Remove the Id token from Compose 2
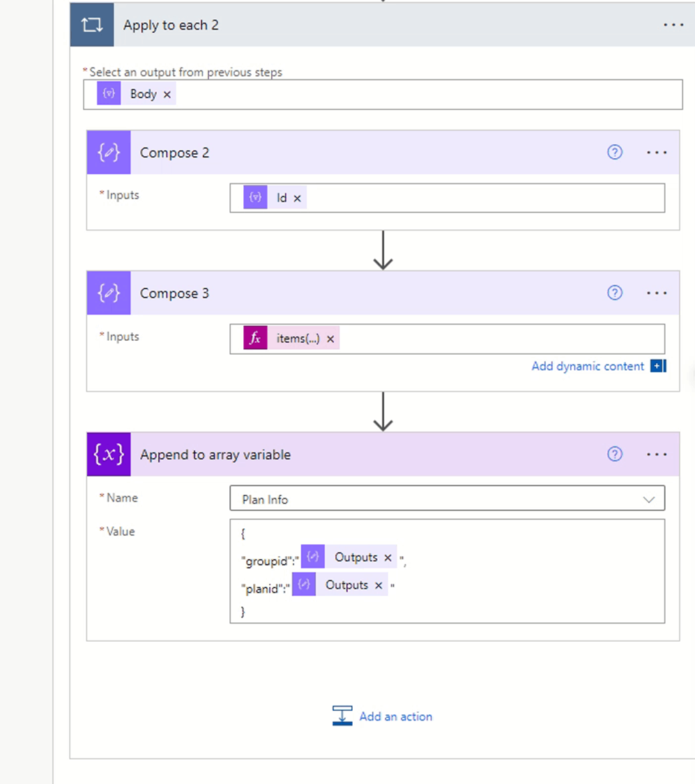 297,199
